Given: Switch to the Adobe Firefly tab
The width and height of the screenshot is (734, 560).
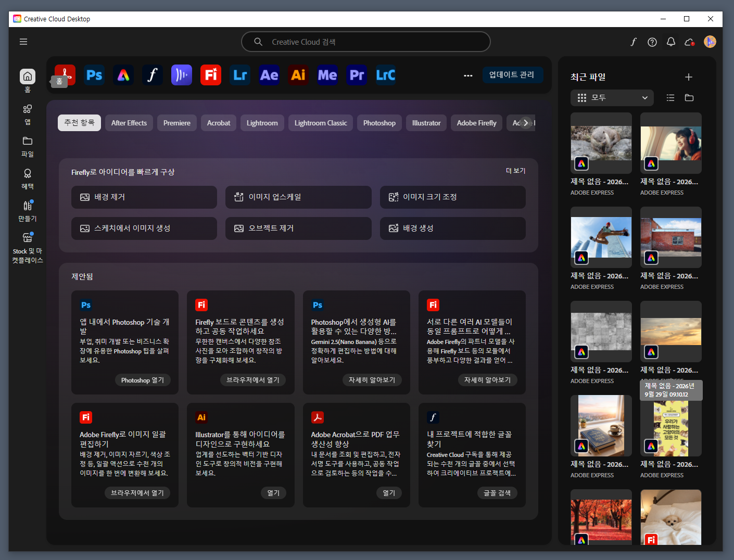Looking at the screenshot, I should (x=476, y=123).
